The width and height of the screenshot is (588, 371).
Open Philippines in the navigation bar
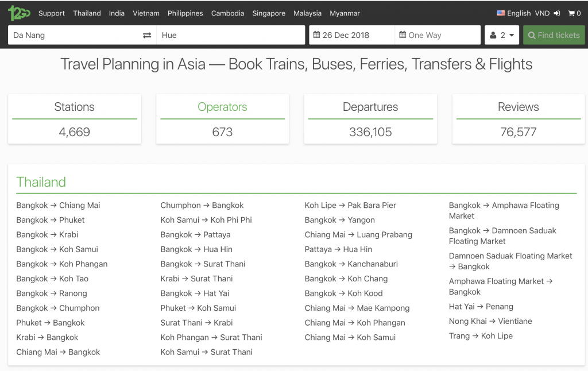[185, 13]
